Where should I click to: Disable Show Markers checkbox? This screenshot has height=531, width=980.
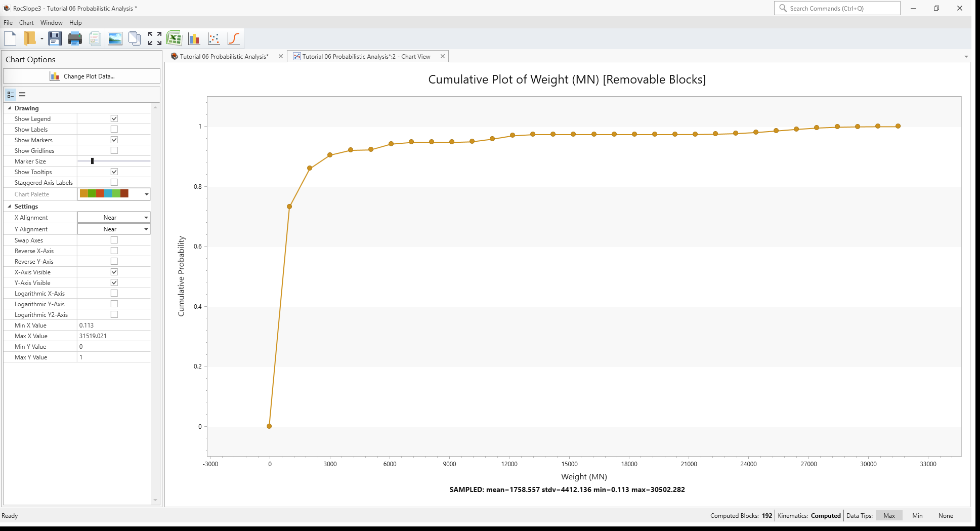pos(114,140)
